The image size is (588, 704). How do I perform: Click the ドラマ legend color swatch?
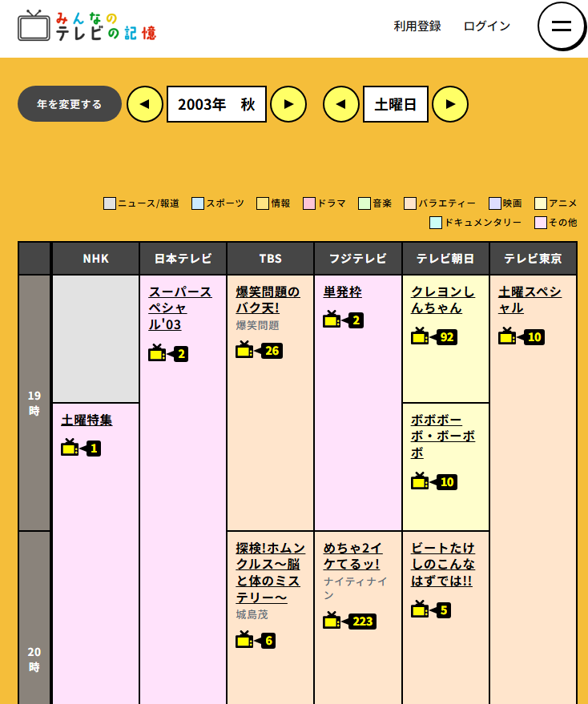coord(309,203)
